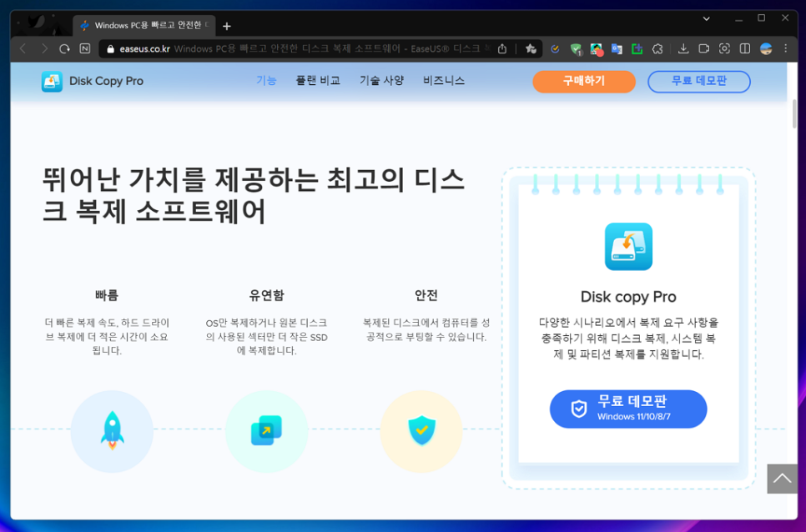806x532 pixels.
Task: Toggle the browser side panel icon
Action: 745,49
